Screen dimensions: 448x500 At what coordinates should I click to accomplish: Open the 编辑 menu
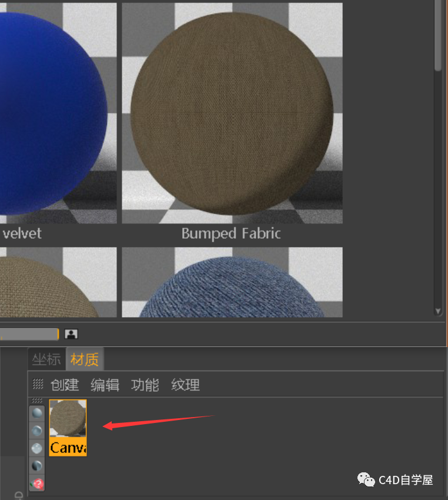(x=105, y=385)
